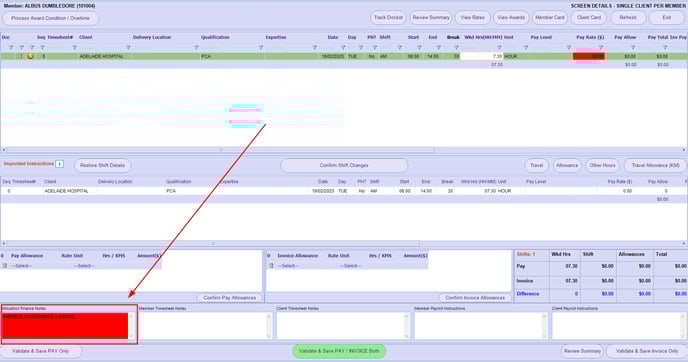Click the Pay Allowance row add icon

point(5,266)
